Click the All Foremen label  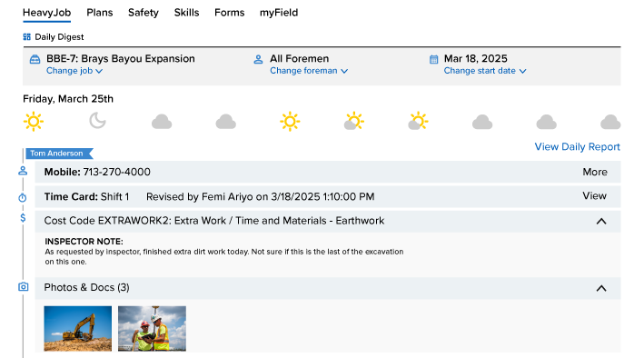(300, 58)
